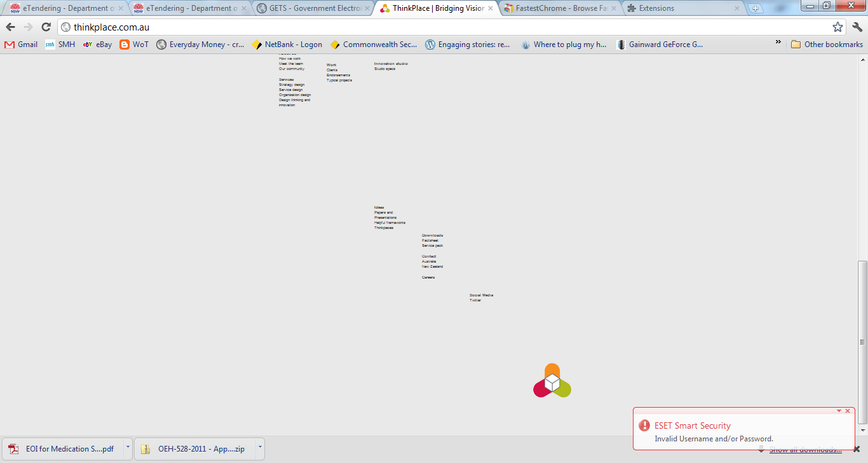Screen dimensions: 868x463
Task: Expand the ESET notification options arrow
Action: click(839, 411)
